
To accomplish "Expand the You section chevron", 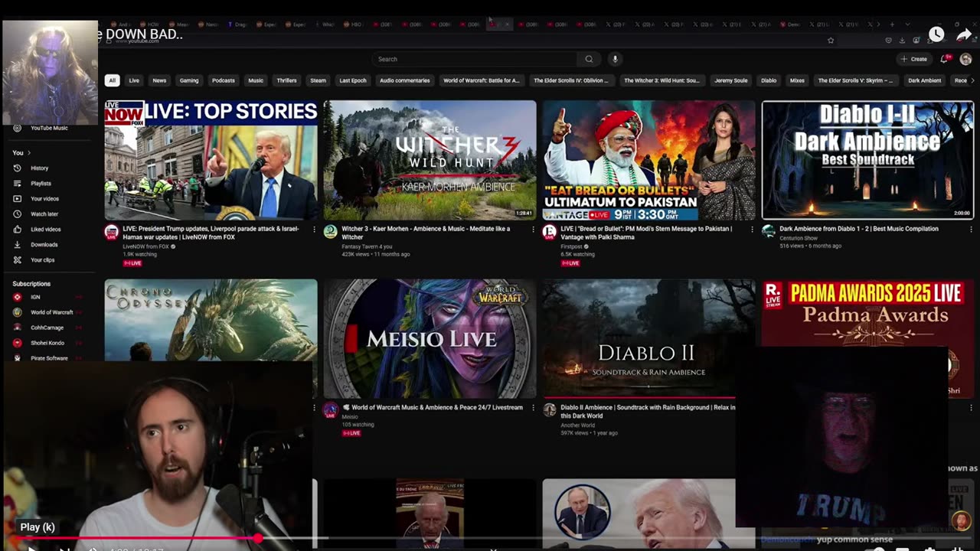I will click(30, 153).
